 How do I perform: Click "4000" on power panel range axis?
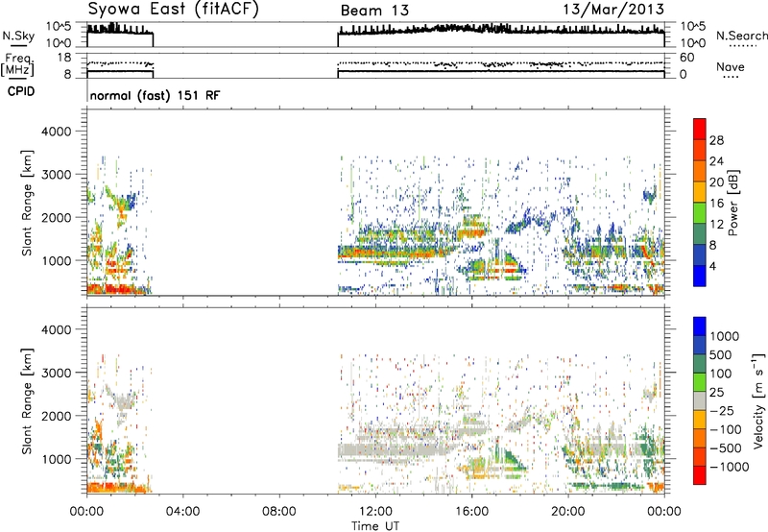point(56,132)
